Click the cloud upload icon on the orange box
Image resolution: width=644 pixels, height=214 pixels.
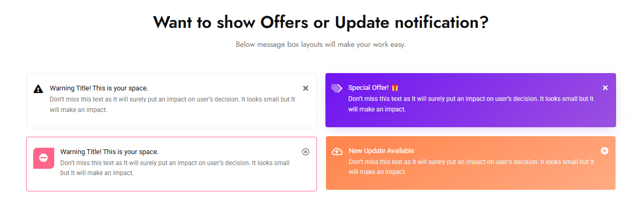point(337,151)
